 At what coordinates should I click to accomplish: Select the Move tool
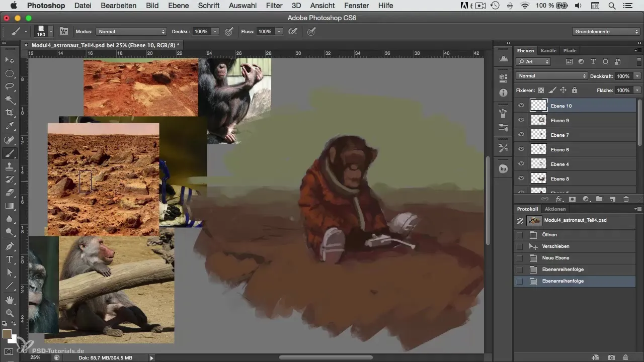[10, 60]
